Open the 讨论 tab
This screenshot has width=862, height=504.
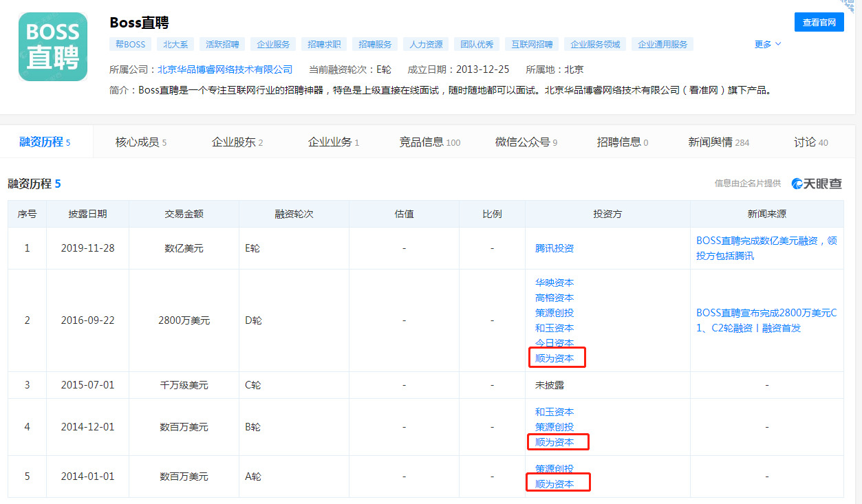pos(811,142)
